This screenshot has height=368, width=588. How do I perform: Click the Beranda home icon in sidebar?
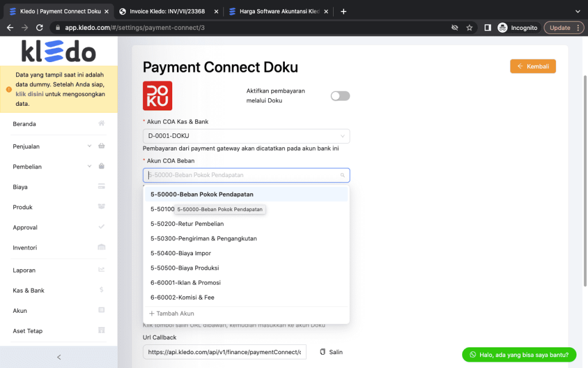[101, 124]
